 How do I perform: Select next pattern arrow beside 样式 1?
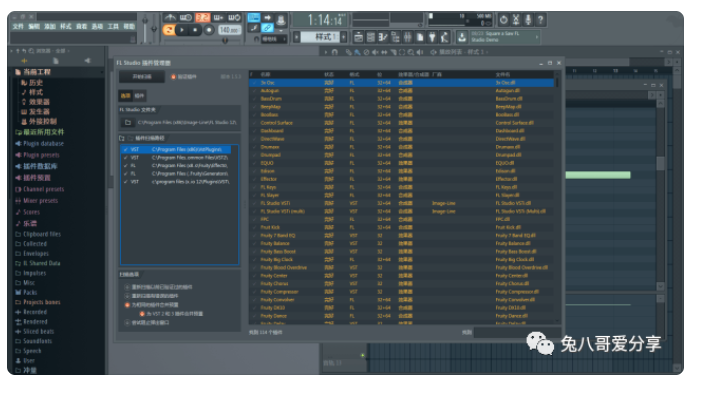click(x=343, y=37)
